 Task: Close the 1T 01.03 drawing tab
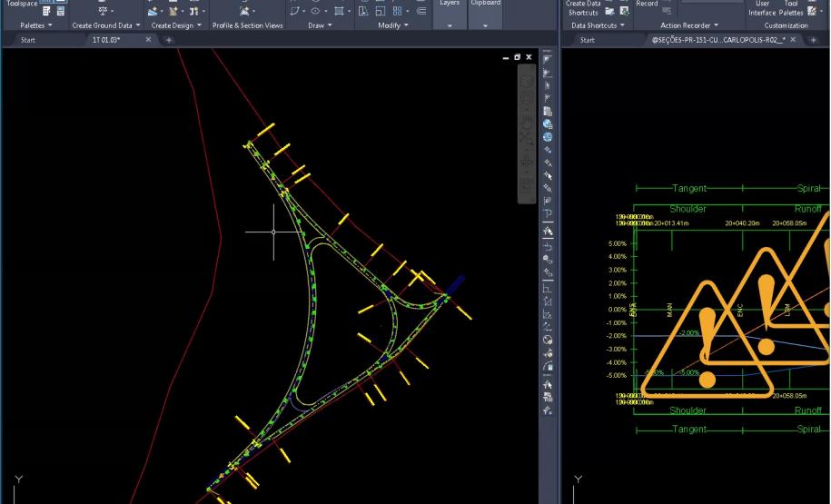[149, 40]
